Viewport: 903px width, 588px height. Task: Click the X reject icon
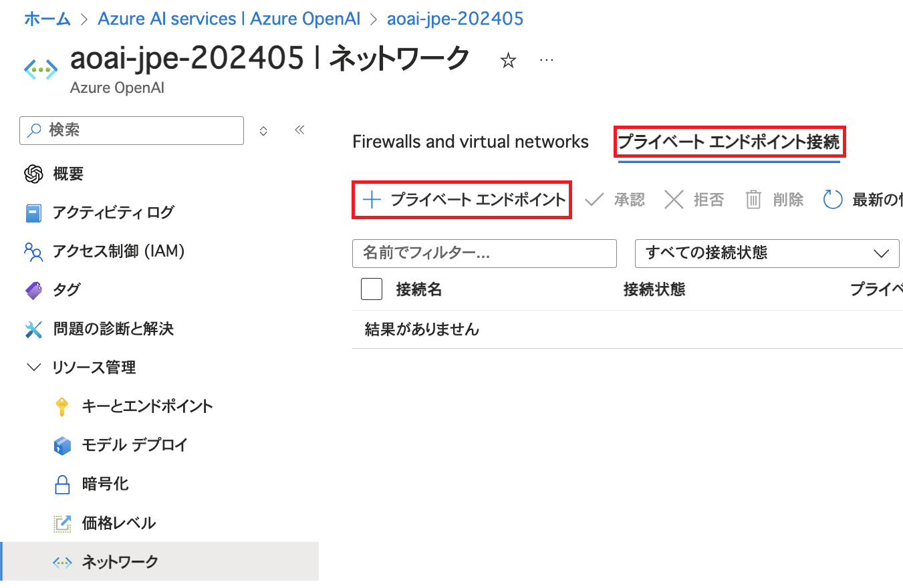click(x=674, y=200)
